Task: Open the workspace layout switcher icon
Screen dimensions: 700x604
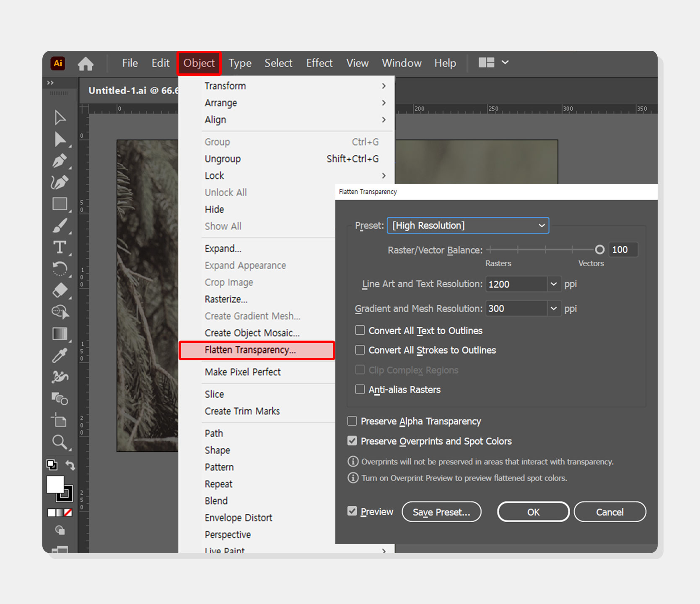Action: click(486, 62)
